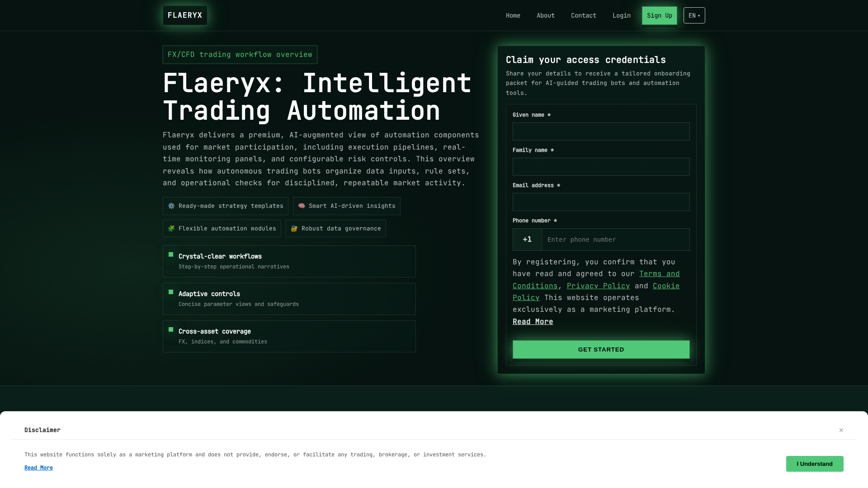Click the FX/CFD trading workflow overview badge

(240, 55)
